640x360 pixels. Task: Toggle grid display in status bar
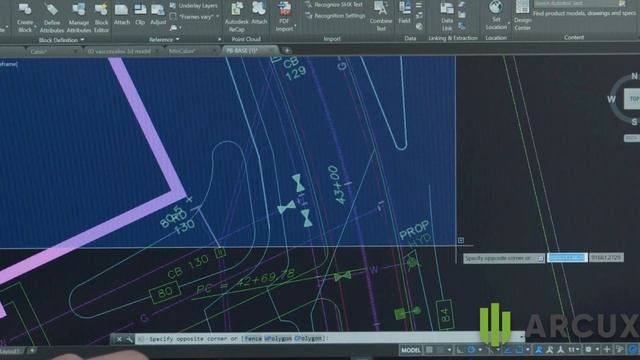429,350
